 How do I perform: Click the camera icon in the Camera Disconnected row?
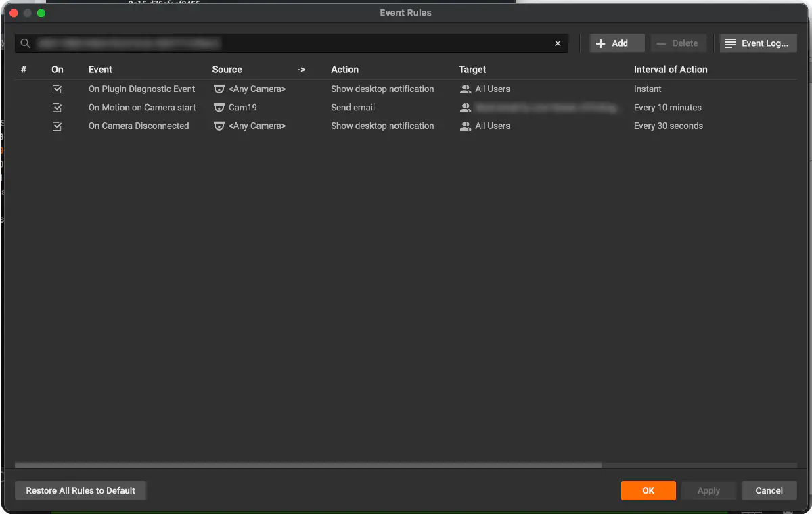click(x=219, y=126)
